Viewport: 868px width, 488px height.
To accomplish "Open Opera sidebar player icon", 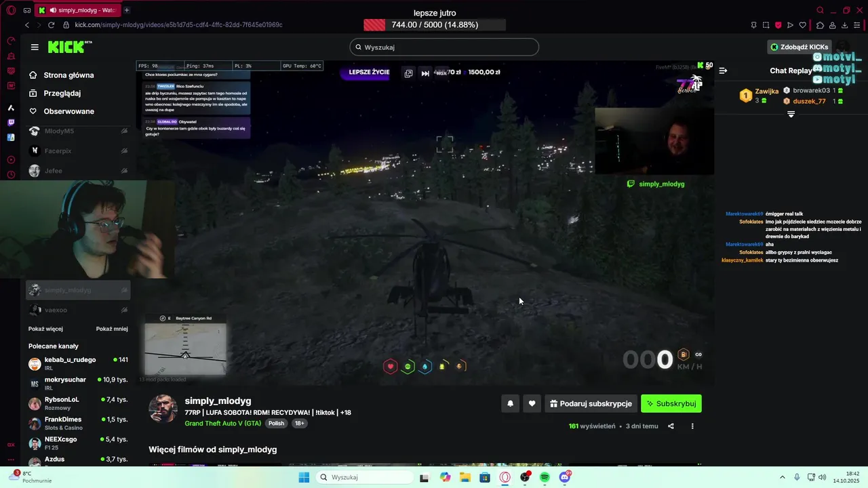I will click(x=11, y=160).
